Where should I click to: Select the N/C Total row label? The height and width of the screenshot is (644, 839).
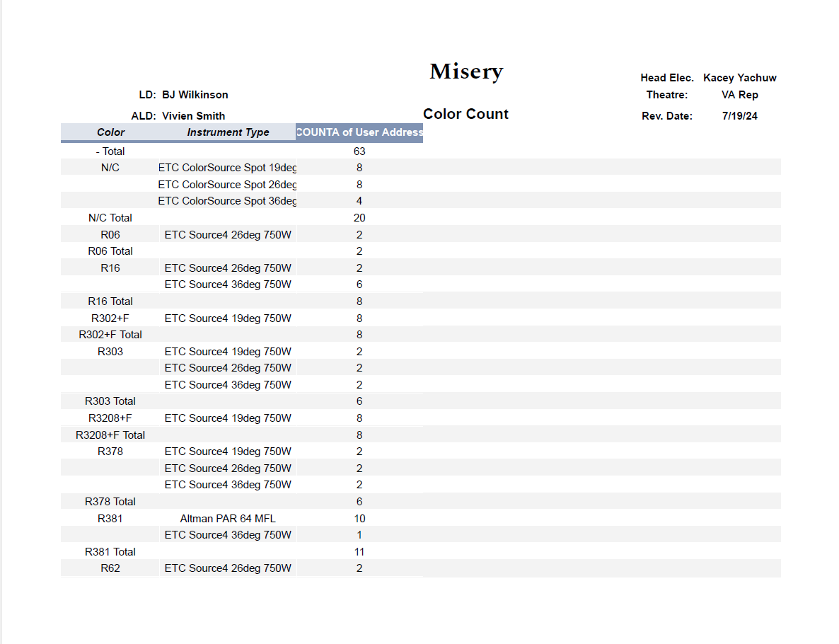[x=110, y=218]
